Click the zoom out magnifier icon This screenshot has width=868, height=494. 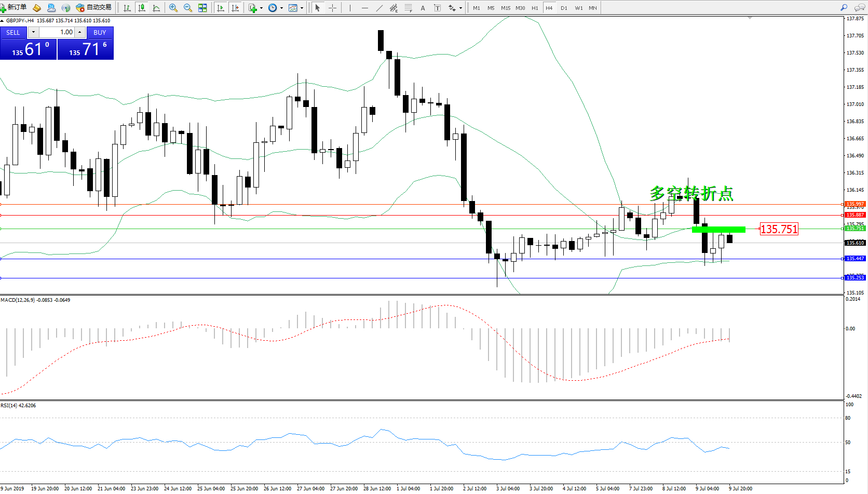(188, 8)
